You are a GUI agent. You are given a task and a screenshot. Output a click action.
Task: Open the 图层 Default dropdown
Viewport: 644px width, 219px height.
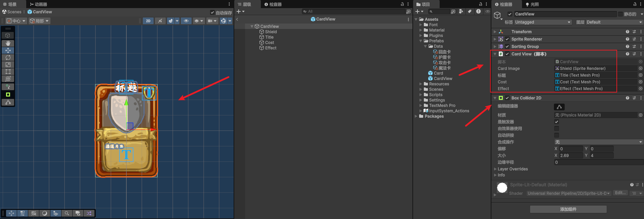614,22
